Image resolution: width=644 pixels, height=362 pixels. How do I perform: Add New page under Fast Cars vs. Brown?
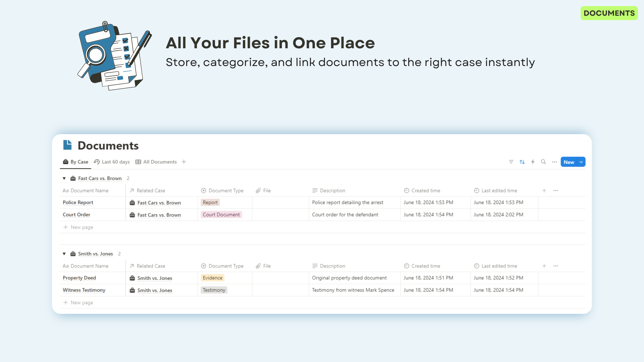[78, 227]
